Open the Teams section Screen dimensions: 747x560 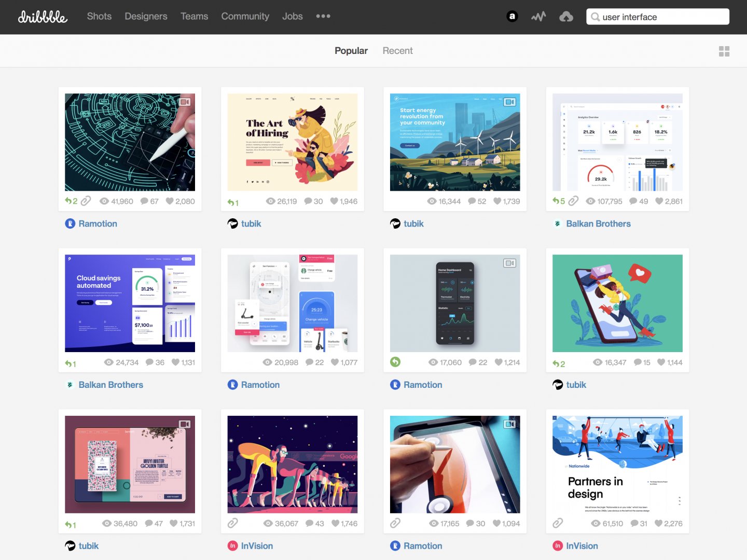point(194,16)
